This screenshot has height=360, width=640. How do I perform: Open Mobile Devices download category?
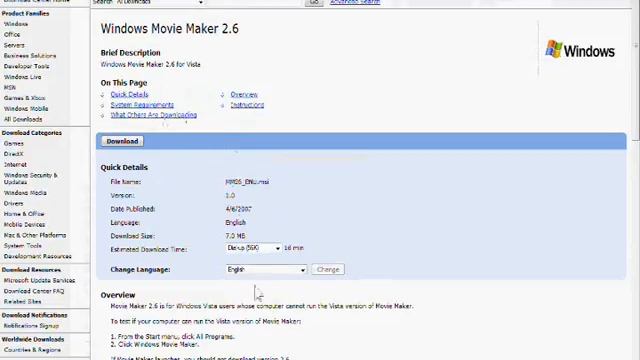24,225
